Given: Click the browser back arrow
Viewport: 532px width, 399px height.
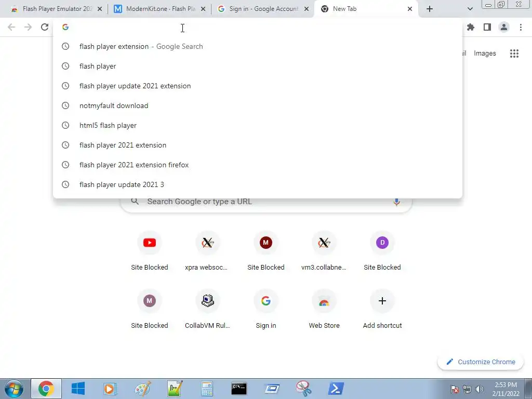Looking at the screenshot, I should 11,27.
